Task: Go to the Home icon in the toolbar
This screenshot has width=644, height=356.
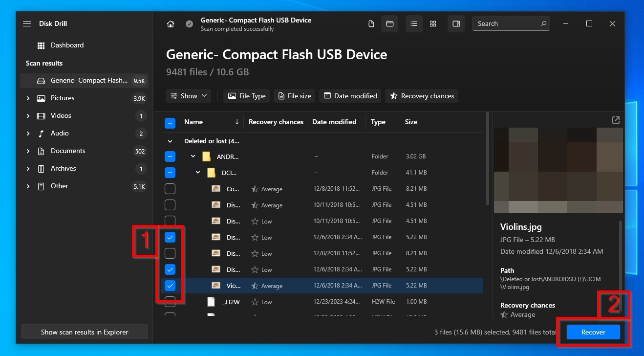Action: coord(171,24)
